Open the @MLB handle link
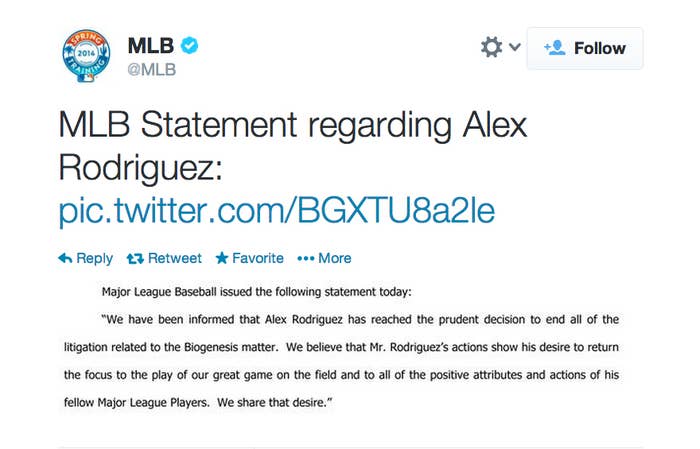Screen dimensions: 700x449 coord(152,70)
